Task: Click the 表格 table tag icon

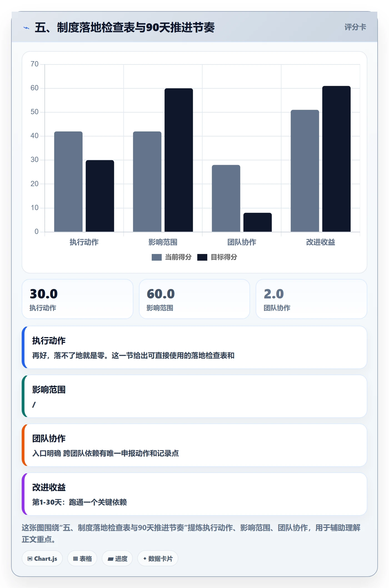Action: tap(75, 559)
